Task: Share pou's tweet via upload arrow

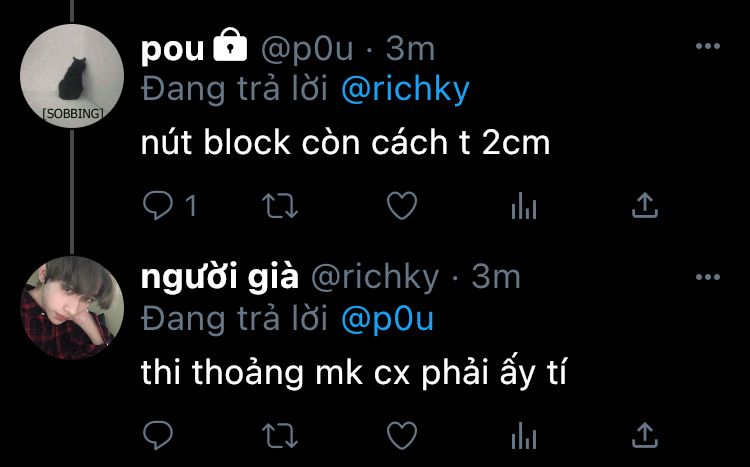Action: (x=645, y=205)
